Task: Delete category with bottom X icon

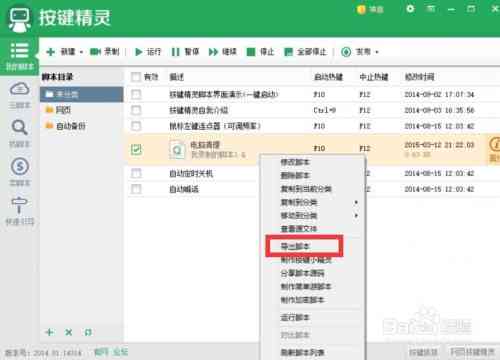Action: point(69,332)
